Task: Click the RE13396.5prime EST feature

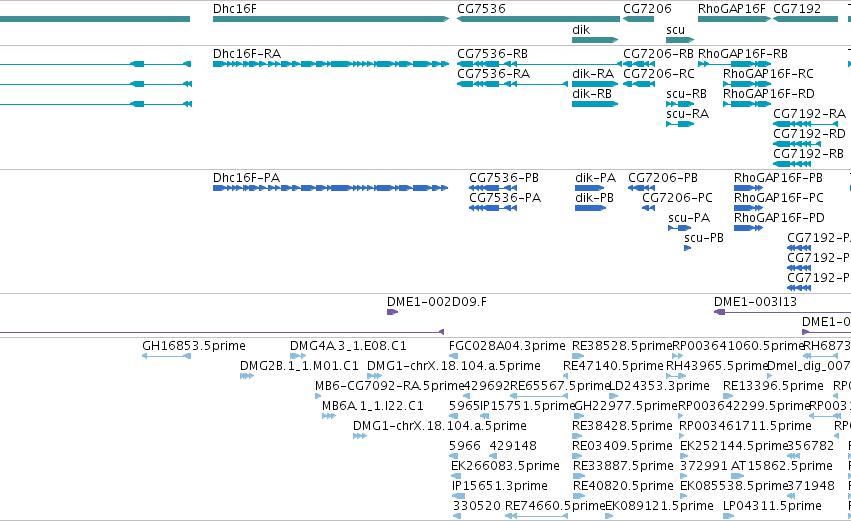Action: 728,396
